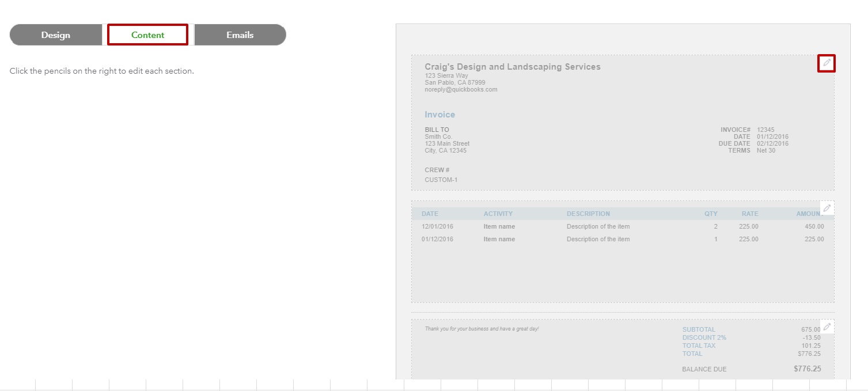Click the DISCOUNT 2% line

pyautogui.click(x=704, y=337)
